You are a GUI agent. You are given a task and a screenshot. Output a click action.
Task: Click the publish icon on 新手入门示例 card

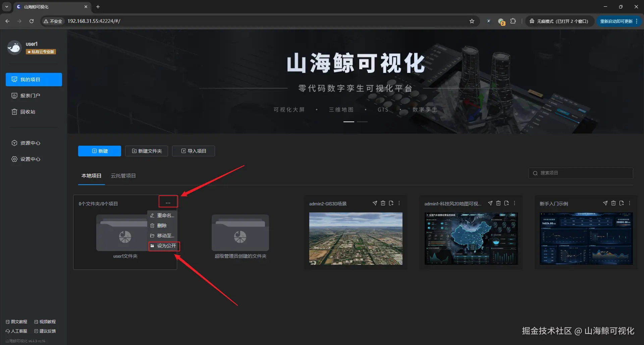pos(605,203)
